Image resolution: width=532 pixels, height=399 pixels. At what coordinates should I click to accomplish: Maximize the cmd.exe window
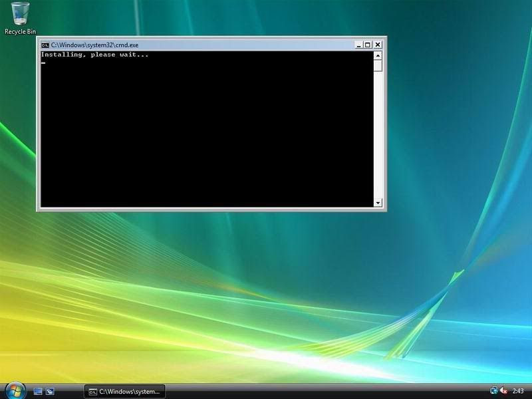[368, 45]
